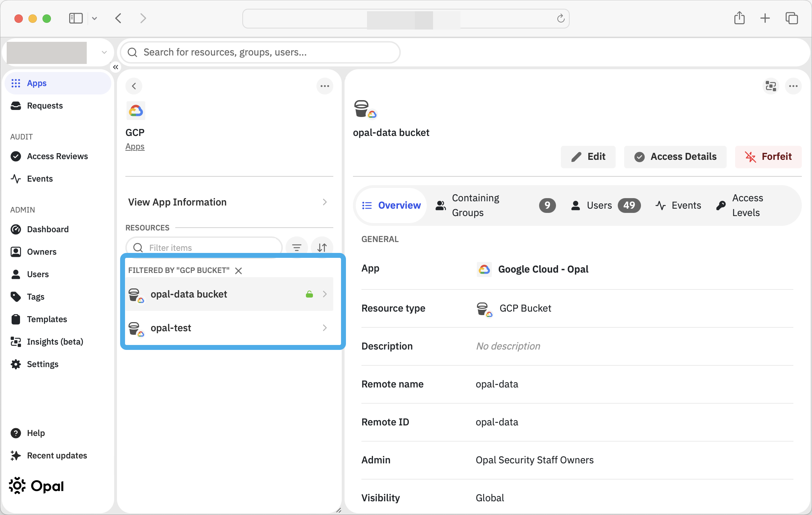Click the Safari sidebar toggle icon
This screenshot has width=812, height=515.
[76, 18]
